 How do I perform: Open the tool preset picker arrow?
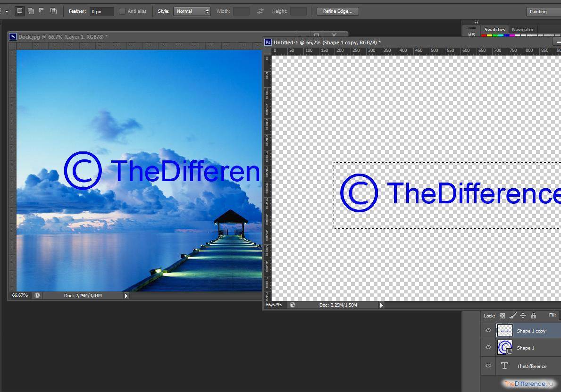pos(7,11)
